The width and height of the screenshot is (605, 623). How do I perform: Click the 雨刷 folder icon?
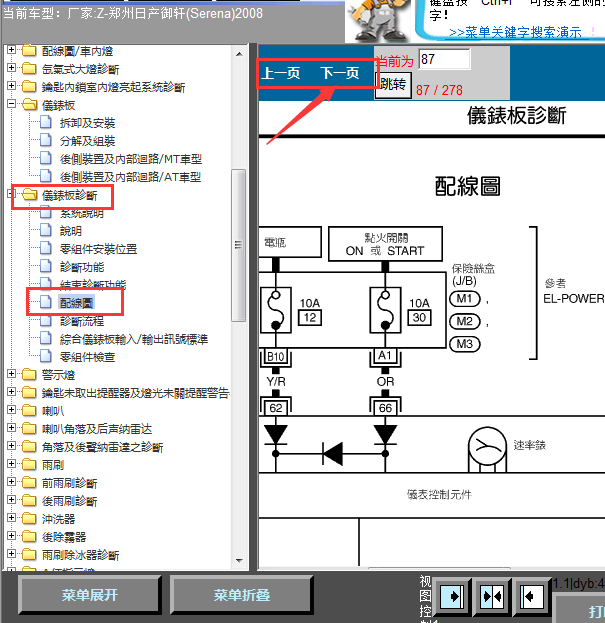click(29, 464)
